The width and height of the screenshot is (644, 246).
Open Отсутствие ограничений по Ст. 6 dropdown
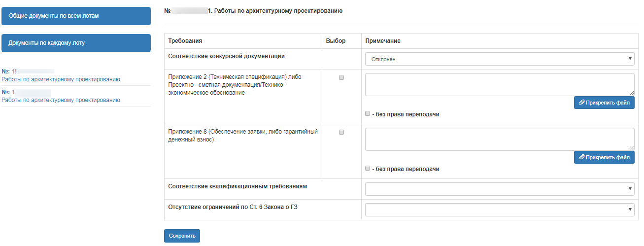tap(499, 210)
